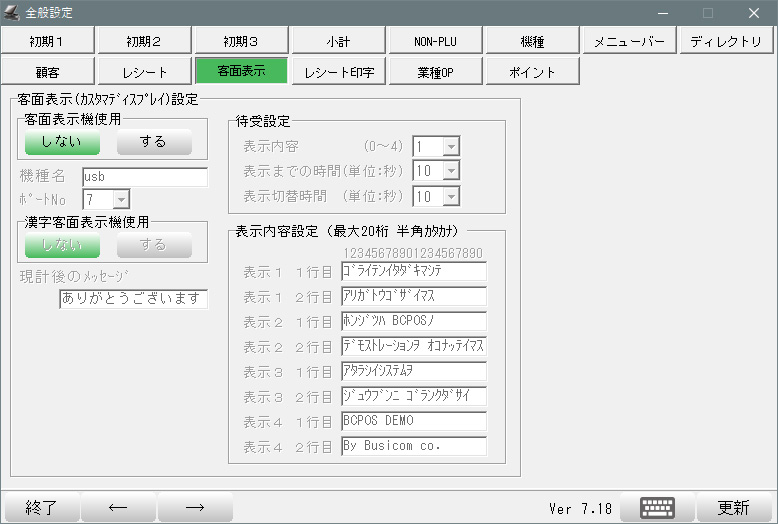The width and height of the screenshot is (778, 524).
Task: Click the 終了 exit button
Action: (41, 507)
